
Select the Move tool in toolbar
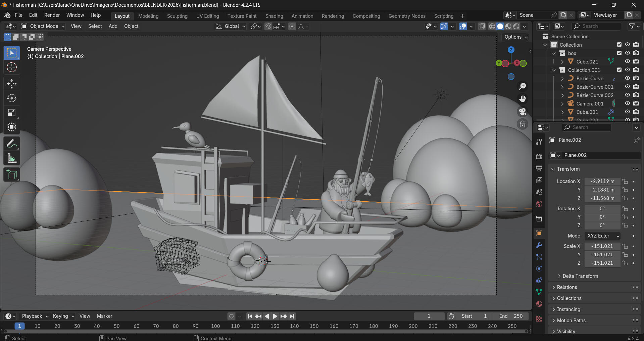click(12, 83)
